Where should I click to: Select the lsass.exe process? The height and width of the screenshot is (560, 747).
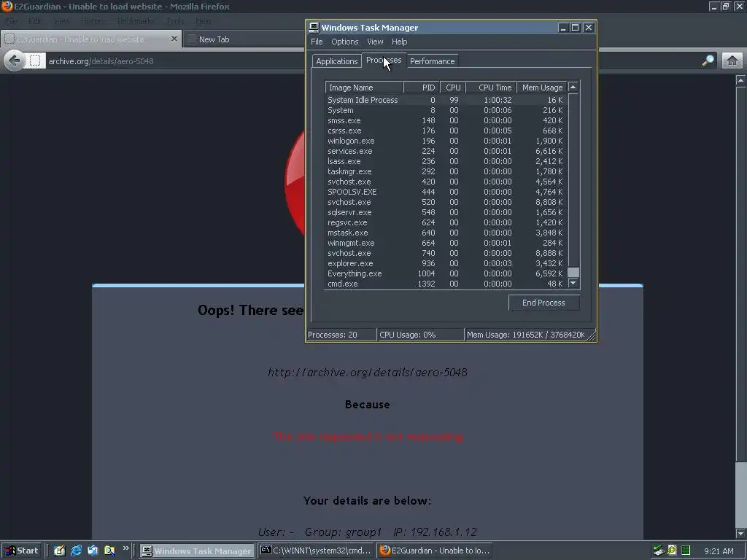(x=446, y=161)
